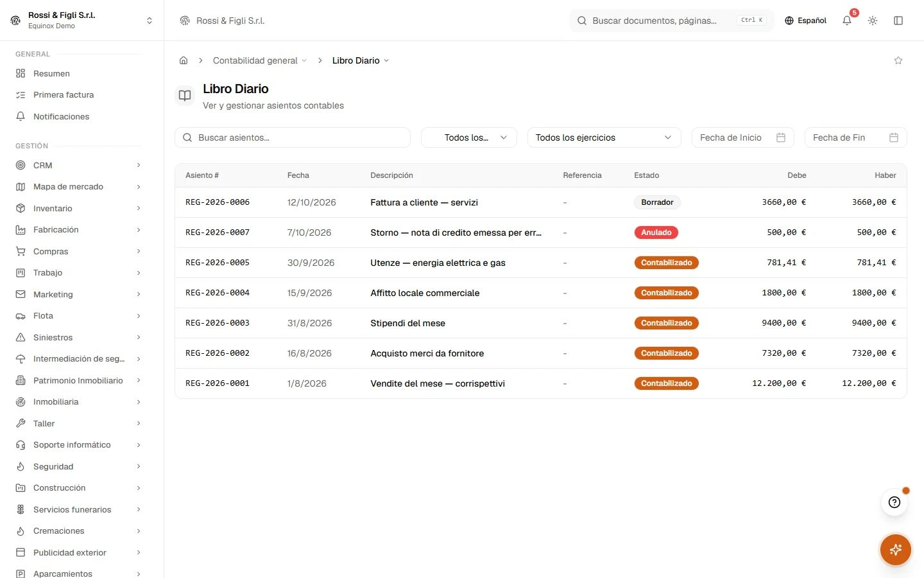
Task: Click Flota car icon in sidebar
Action: point(21,316)
